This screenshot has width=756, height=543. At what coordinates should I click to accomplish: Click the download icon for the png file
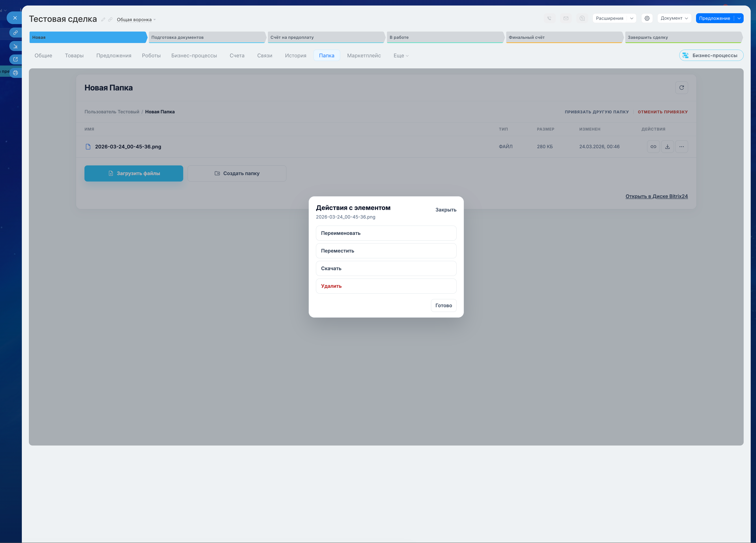(x=667, y=147)
